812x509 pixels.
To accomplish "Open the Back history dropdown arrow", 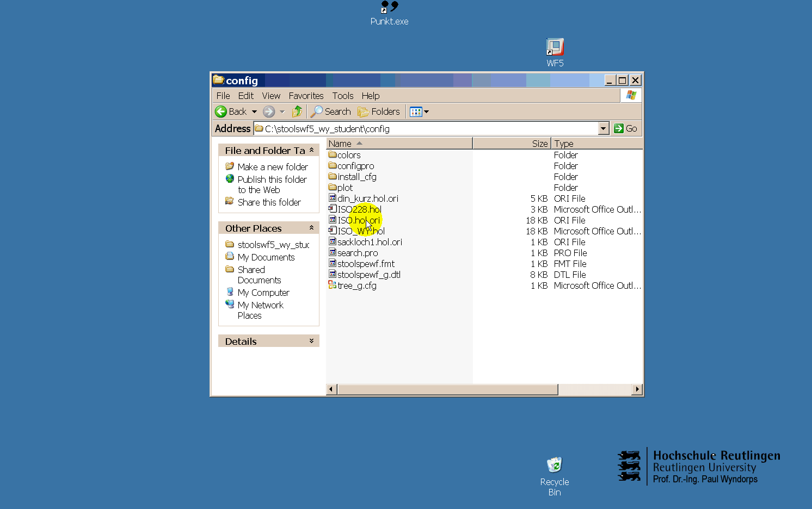I will click(x=254, y=111).
